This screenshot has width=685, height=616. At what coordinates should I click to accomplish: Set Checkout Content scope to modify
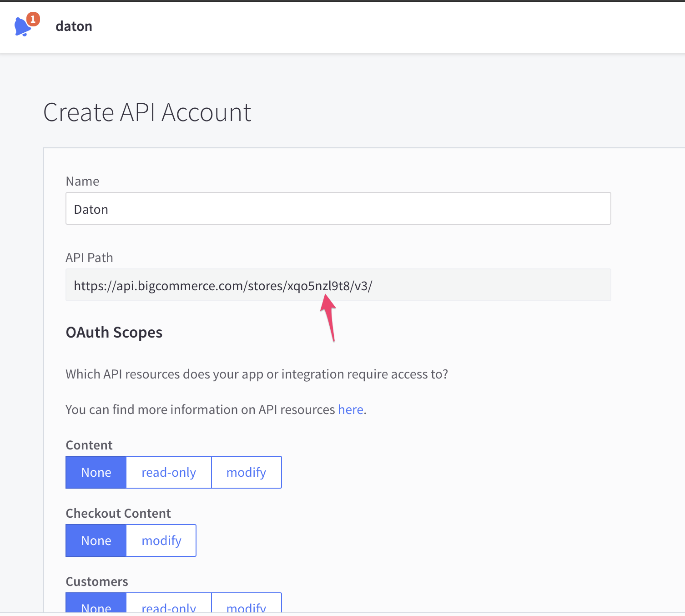(x=161, y=540)
